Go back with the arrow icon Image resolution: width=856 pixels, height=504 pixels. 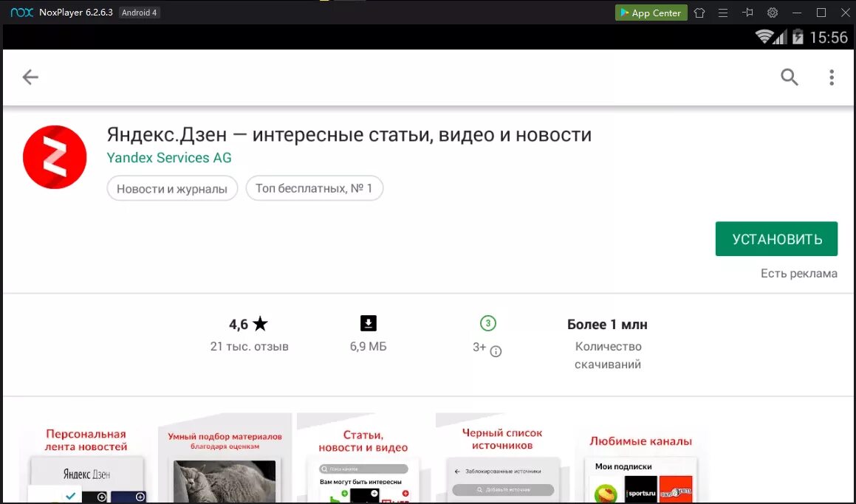click(x=30, y=77)
